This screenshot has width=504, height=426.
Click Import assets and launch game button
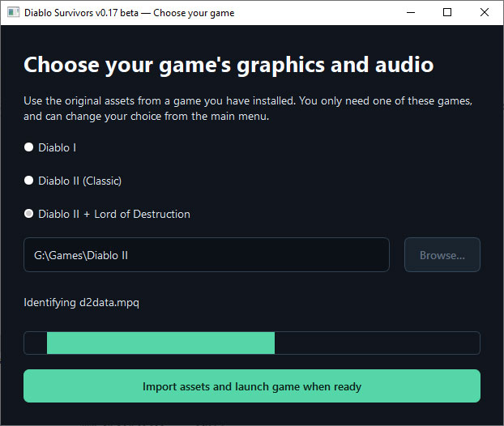252,386
